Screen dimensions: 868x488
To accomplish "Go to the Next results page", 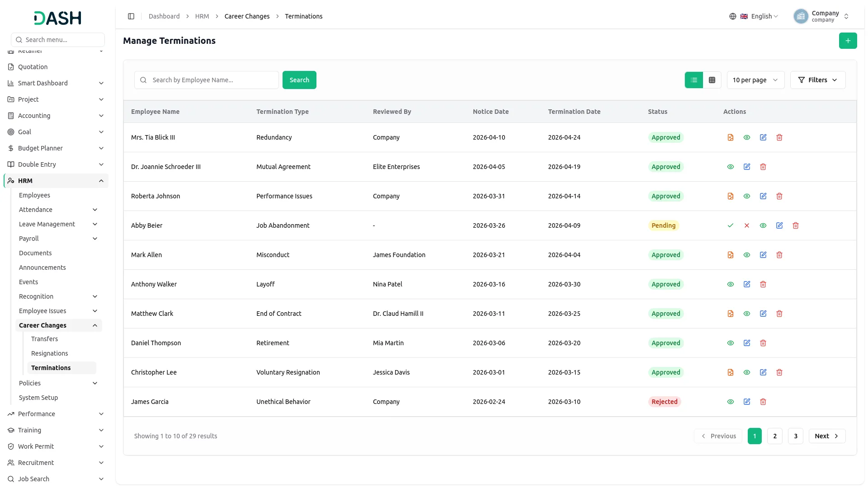I will tap(826, 436).
